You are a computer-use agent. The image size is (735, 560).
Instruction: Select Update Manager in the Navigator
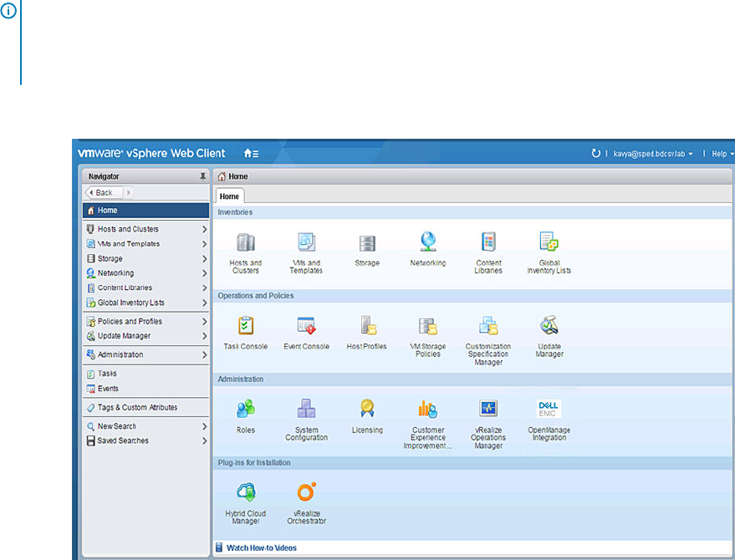point(145,336)
